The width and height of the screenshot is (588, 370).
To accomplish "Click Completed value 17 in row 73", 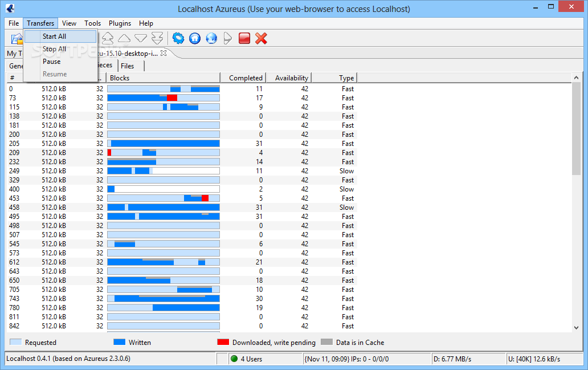I will (259, 98).
